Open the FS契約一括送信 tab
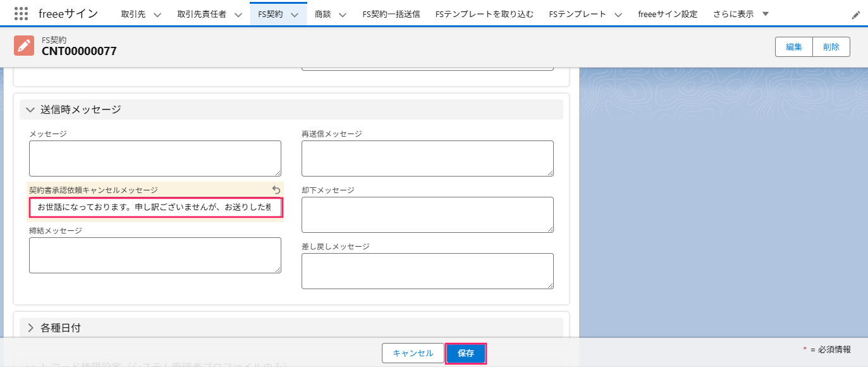 coord(391,14)
